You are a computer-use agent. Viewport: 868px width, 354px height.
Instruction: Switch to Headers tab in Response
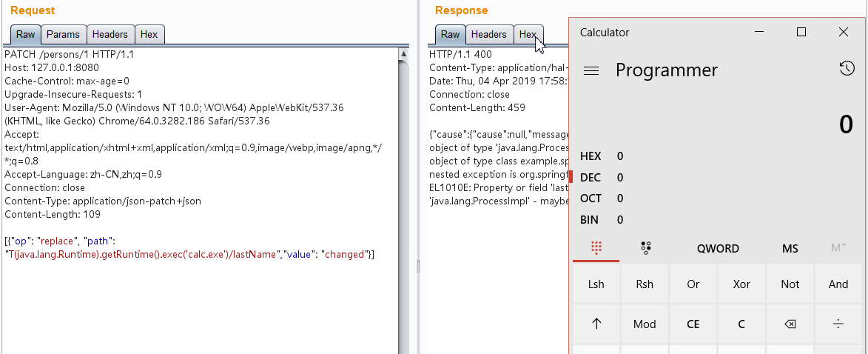pos(488,34)
